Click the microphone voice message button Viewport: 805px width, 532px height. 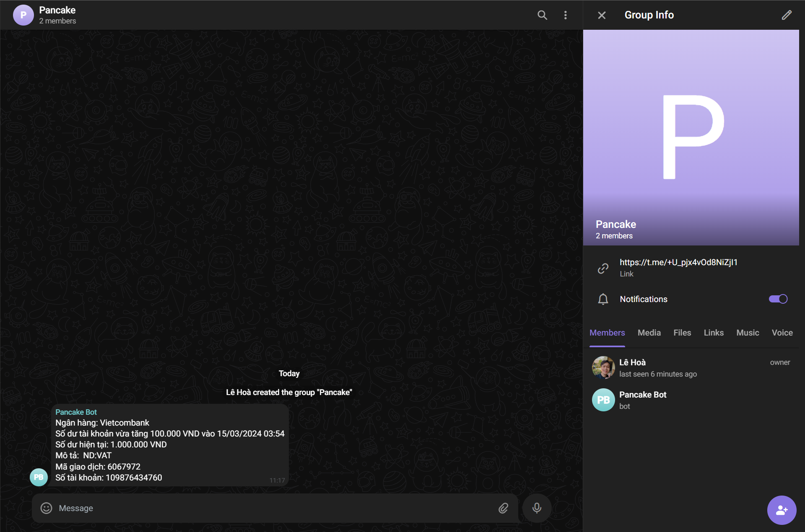point(537,508)
